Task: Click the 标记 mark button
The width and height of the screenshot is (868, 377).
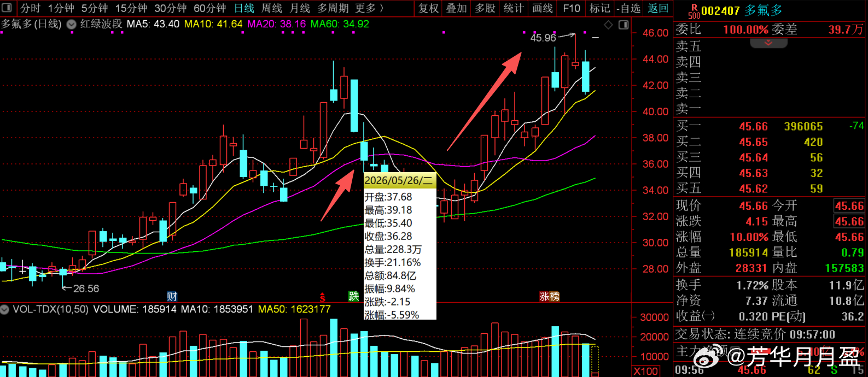Action: click(x=600, y=8)
